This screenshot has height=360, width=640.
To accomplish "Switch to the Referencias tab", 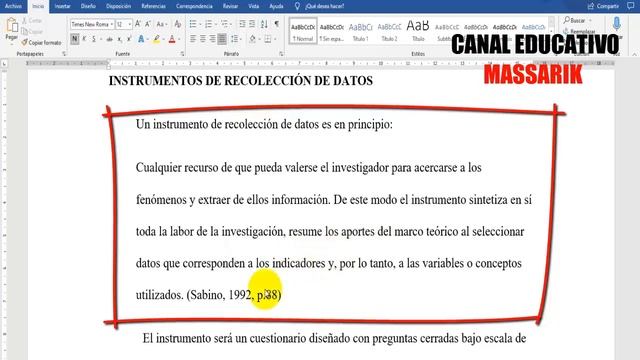I will coord(153,6).
